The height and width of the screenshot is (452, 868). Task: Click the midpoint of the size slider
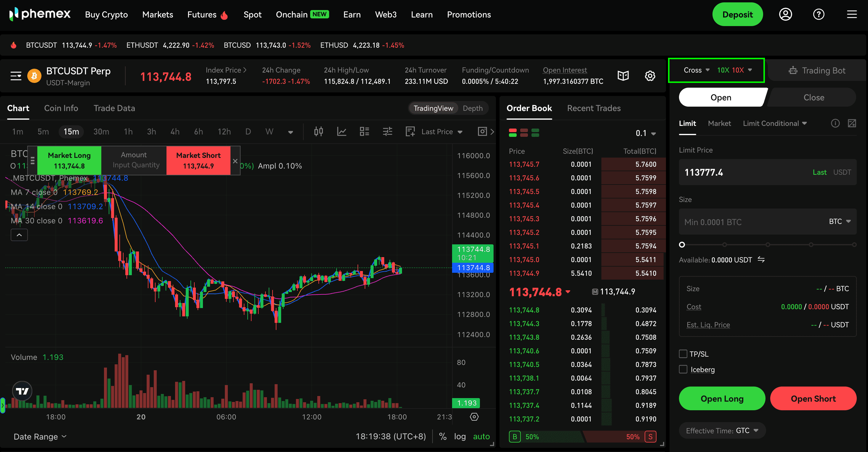tap(768, 245)
